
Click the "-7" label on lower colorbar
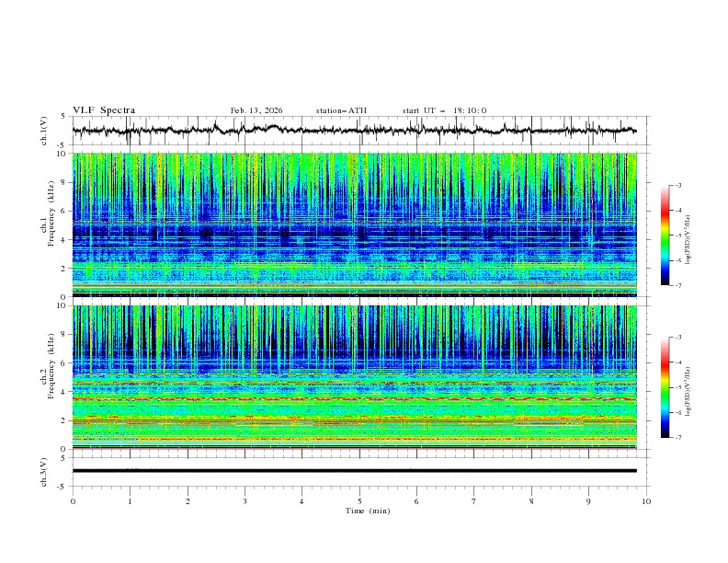[x=677, y=438]
